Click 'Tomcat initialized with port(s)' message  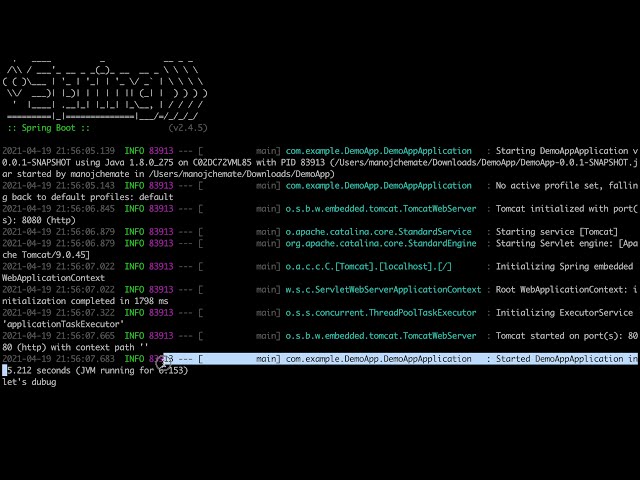pos(567,209)
